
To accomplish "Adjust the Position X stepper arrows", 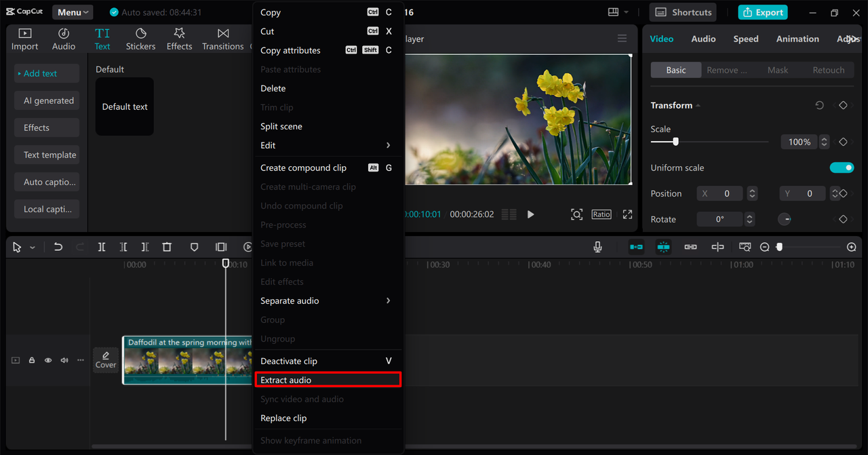I will [752, 193].
